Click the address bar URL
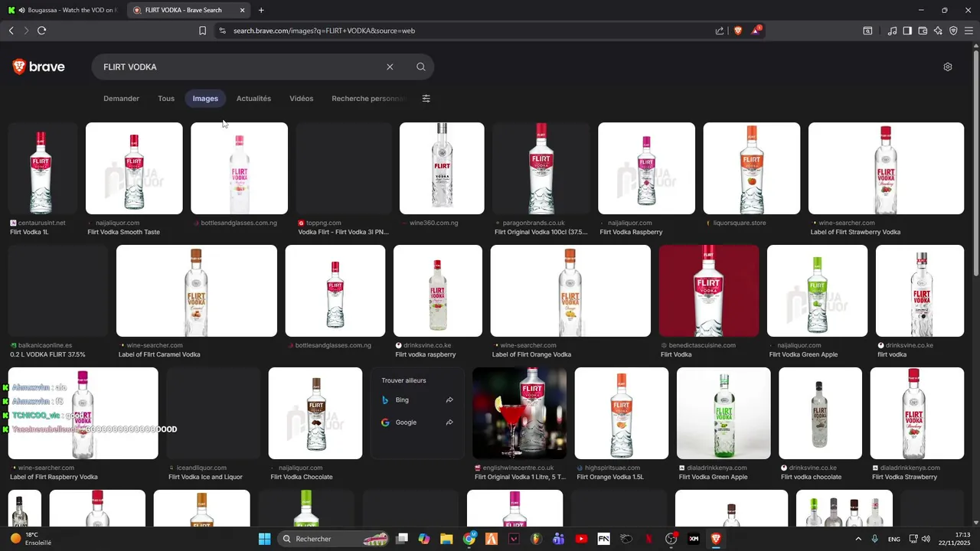The image size is (980, 551). [x=324, y=31]
